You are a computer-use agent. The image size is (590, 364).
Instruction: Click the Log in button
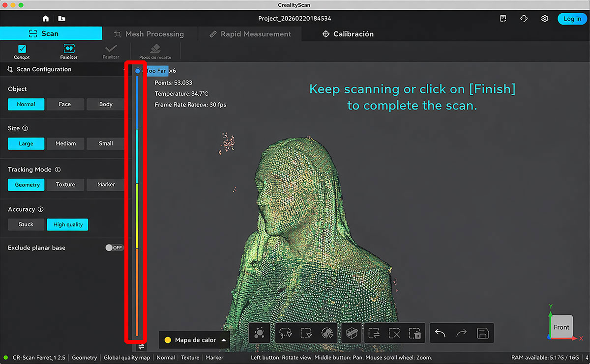click(572, 18)
